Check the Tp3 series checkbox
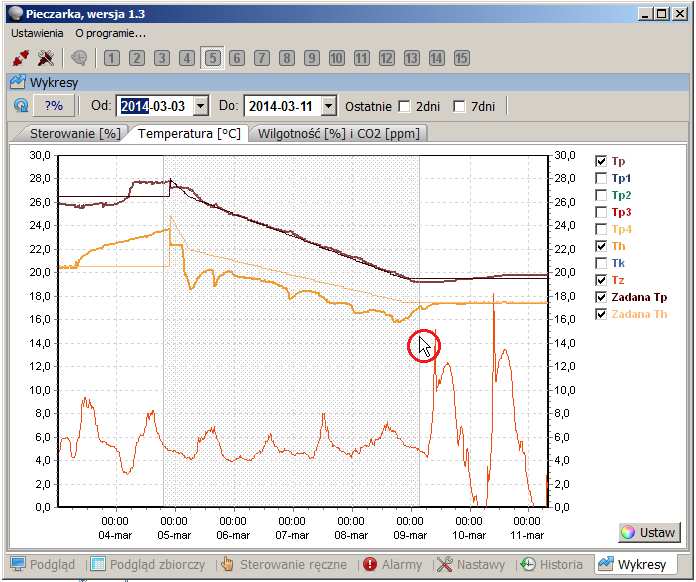This screenshot has height=582, width=696. tap(601, 212)
